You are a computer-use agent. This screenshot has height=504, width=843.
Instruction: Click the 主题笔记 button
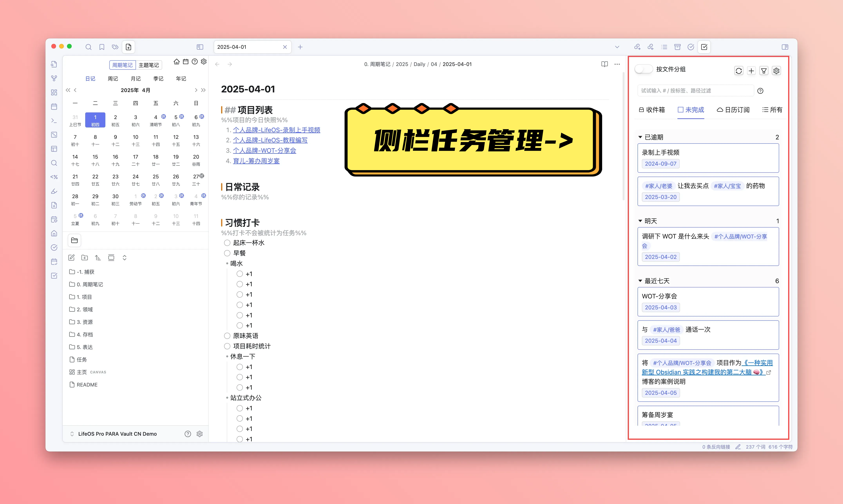[148, 65]
